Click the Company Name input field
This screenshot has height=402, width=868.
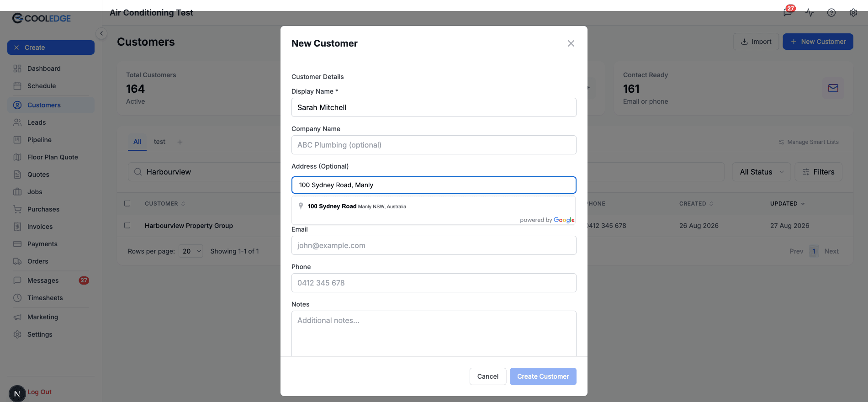point(434,145)
